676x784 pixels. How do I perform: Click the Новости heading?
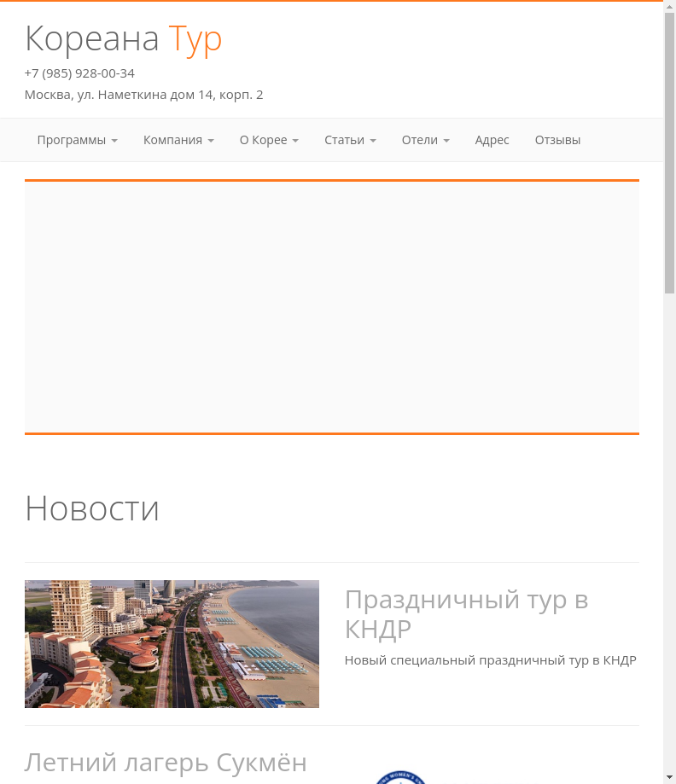click(92, 509)
